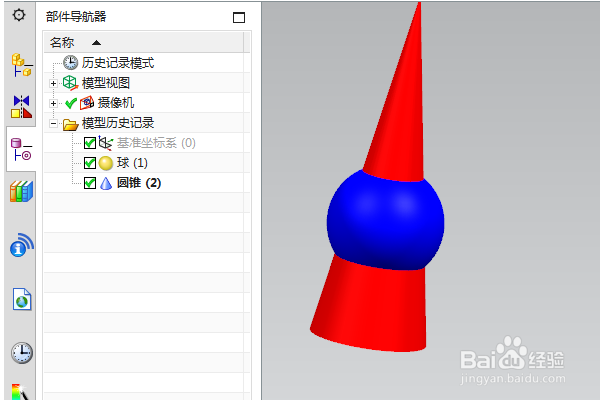The width and height of the screenshot is (600, 400).
Task: Select the 摄像机 text label
Action: click(x=116, y=103)
